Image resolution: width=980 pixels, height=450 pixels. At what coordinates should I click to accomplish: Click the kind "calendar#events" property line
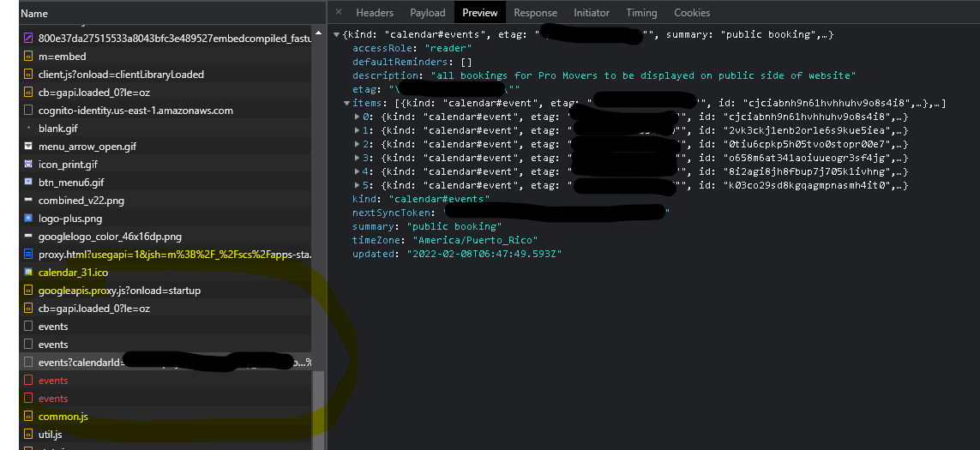(421, 199)
